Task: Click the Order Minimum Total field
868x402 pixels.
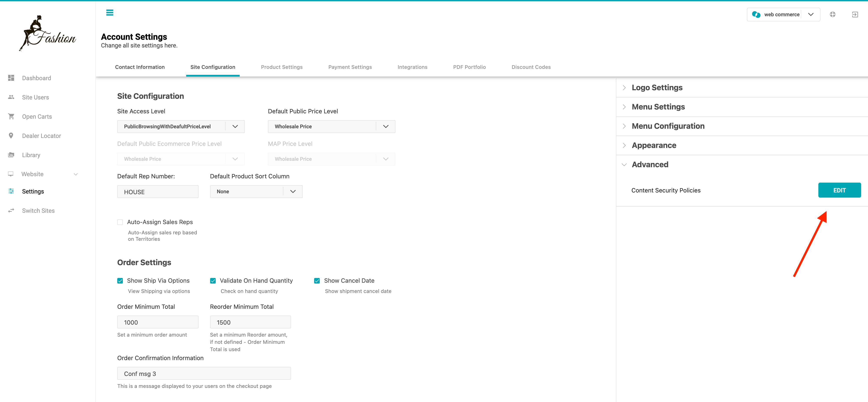Action: point(158,322)
